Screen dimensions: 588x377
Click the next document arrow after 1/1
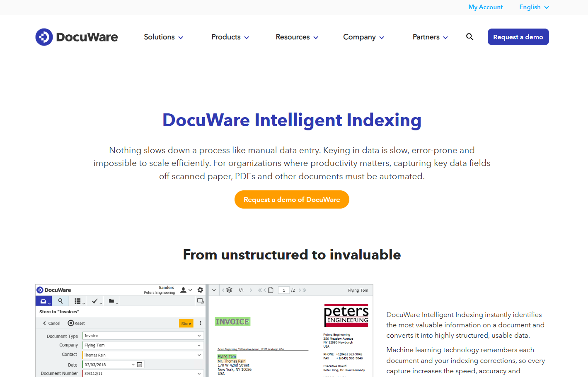(x=251, y=290)
